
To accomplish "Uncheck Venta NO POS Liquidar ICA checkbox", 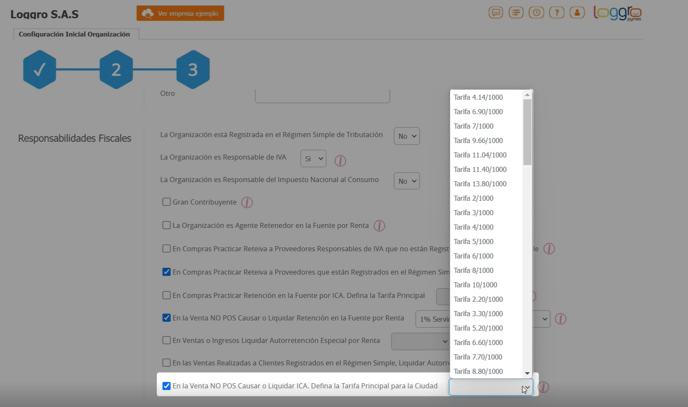I will click(x=167, y=386).
